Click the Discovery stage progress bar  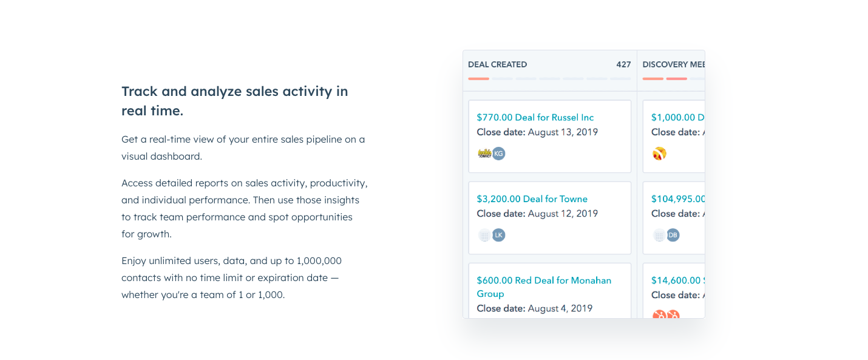[673, 78]
